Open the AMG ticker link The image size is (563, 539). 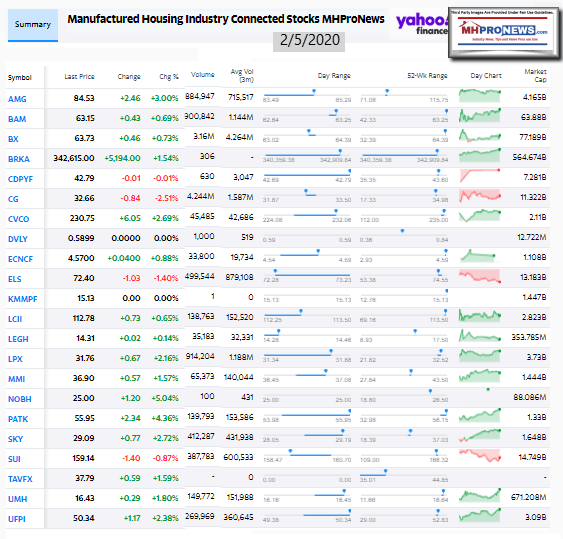click(17, 99)
